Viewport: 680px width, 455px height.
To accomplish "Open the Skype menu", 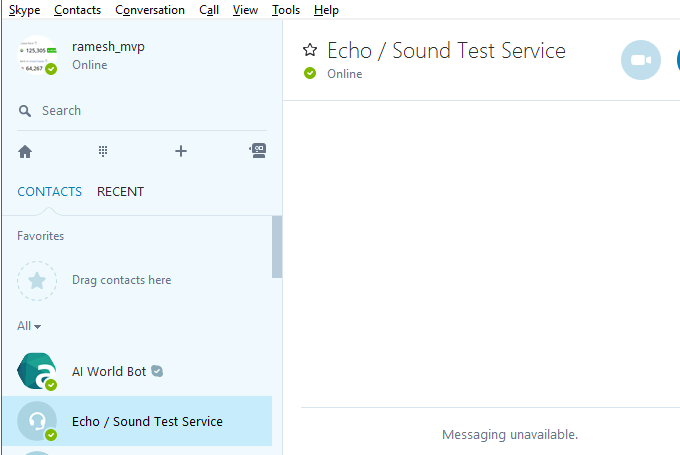I will click(24, 10).
